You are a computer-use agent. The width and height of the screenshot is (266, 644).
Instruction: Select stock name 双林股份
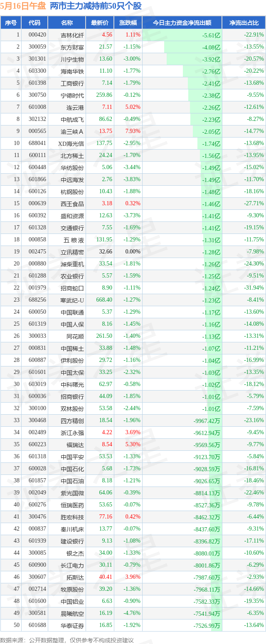click(72, 408)
